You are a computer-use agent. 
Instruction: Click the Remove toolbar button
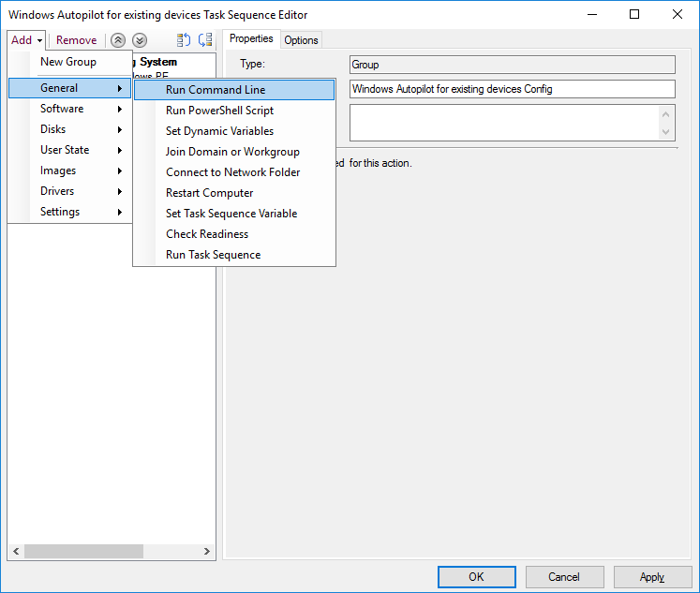[x=76, y=40]
